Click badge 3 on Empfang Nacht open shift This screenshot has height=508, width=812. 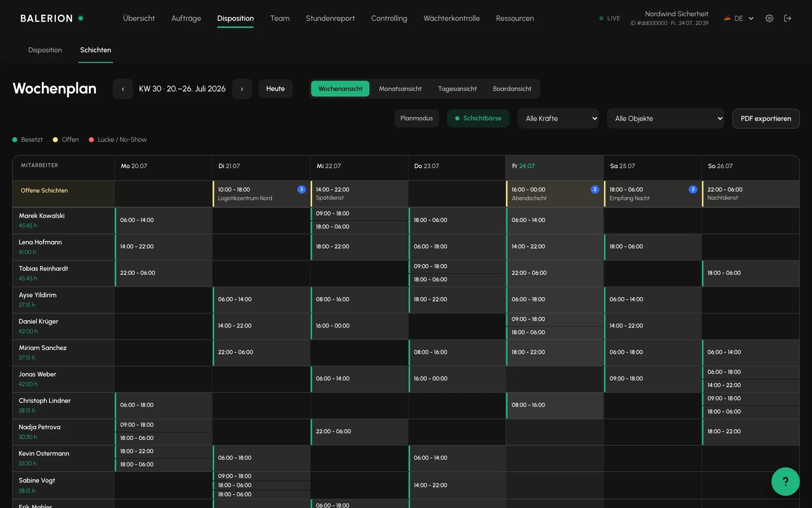[x=693, y=189]
